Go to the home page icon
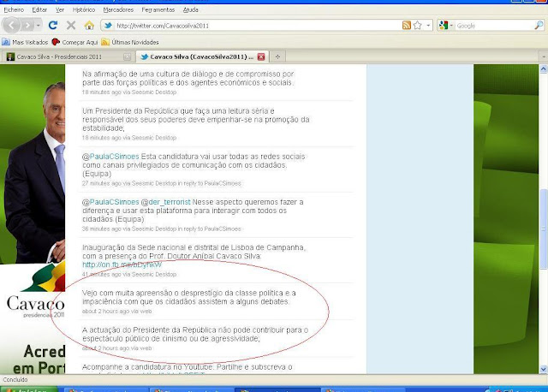The image size is (548, 392). pos(89,25)
